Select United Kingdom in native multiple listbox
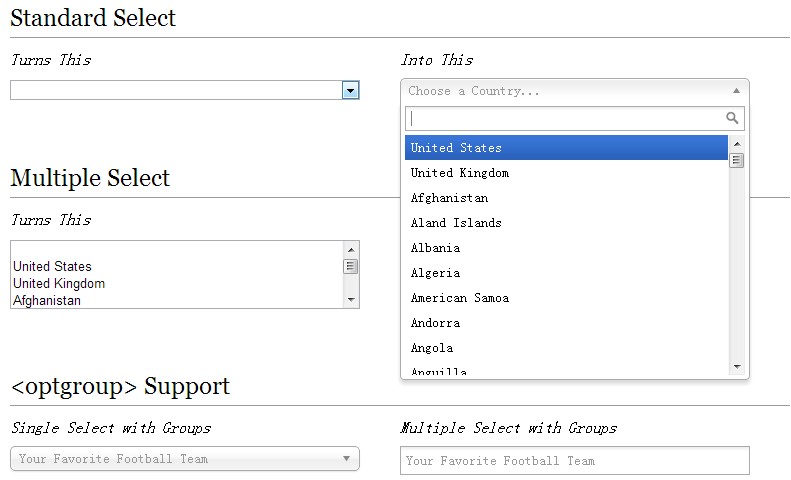Image resolution: width=791 pixels, height=480 pixels. (x=59, y=284)
